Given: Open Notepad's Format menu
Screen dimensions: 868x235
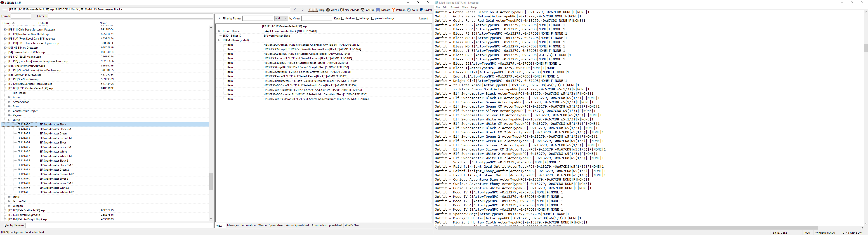Looking at the screenshot, I should (x=455, y=7).
